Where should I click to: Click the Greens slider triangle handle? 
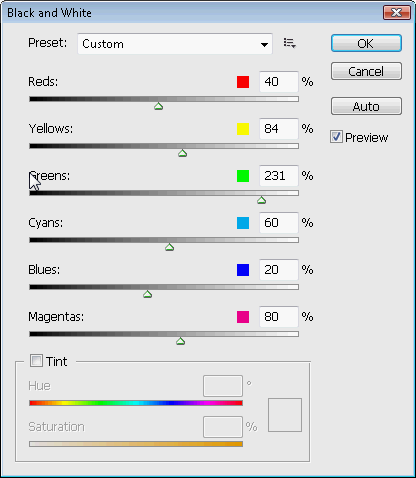tap(261, 200)
